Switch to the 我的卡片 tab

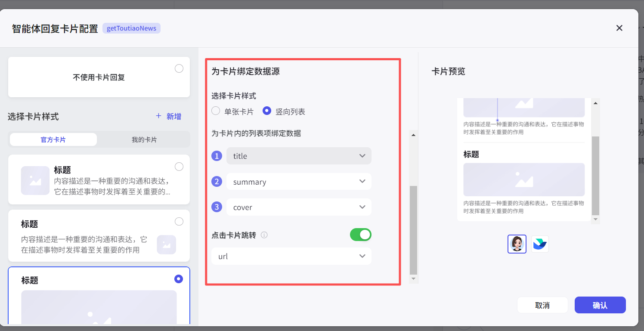(x=143, y=139)
